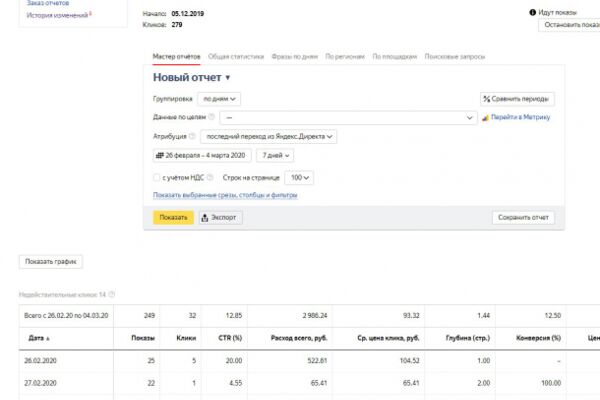Click the Всего с 26.02.20 по 04.03.20 cell
Viewport: 600px width, 400px height.
(66, 315)
